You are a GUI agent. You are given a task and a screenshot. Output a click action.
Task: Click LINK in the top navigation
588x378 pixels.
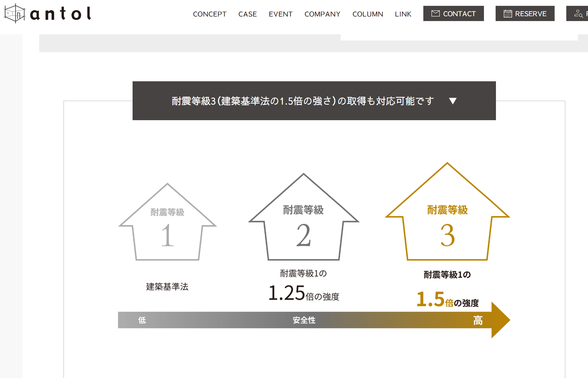(403, 14)
